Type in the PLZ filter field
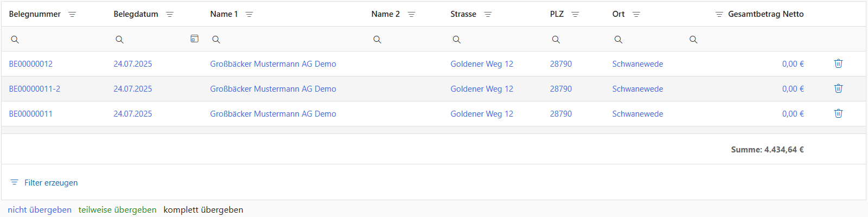The width and height of the screenshot is (868, 217). coord(580,40)
